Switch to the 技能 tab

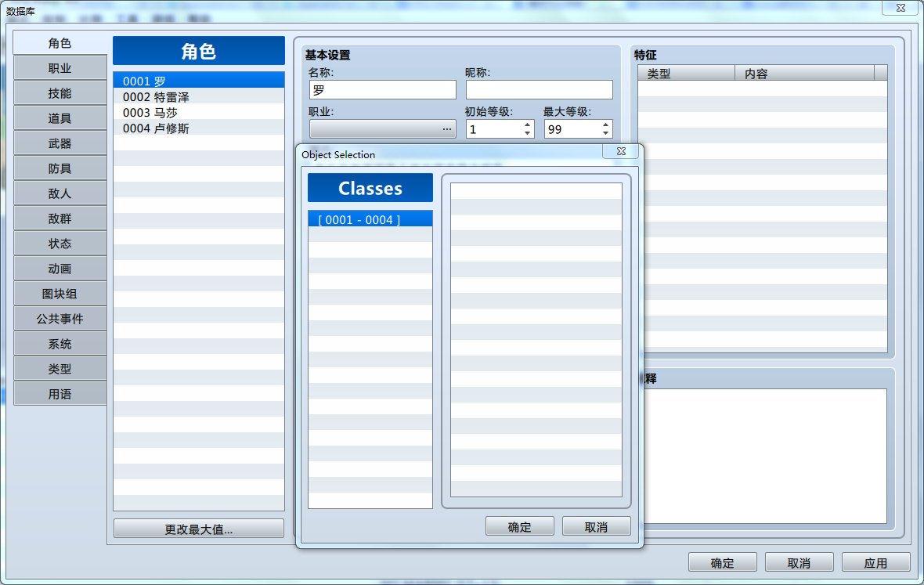click(60, 93)
